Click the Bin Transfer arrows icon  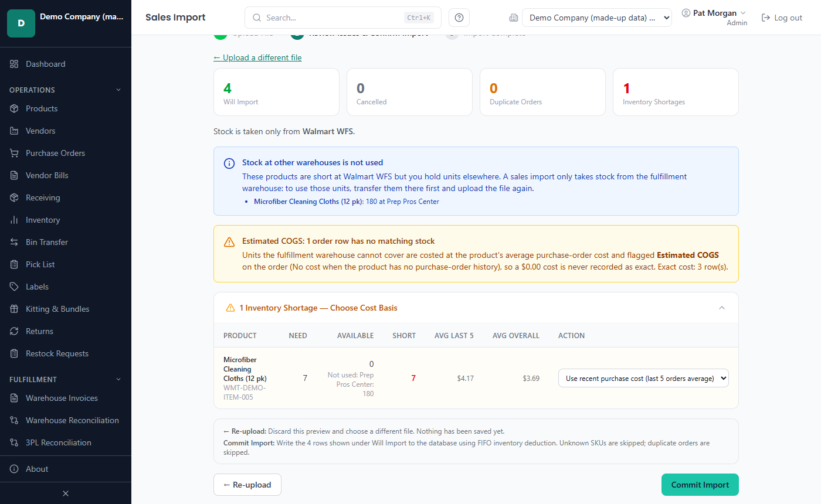point(15,242)
